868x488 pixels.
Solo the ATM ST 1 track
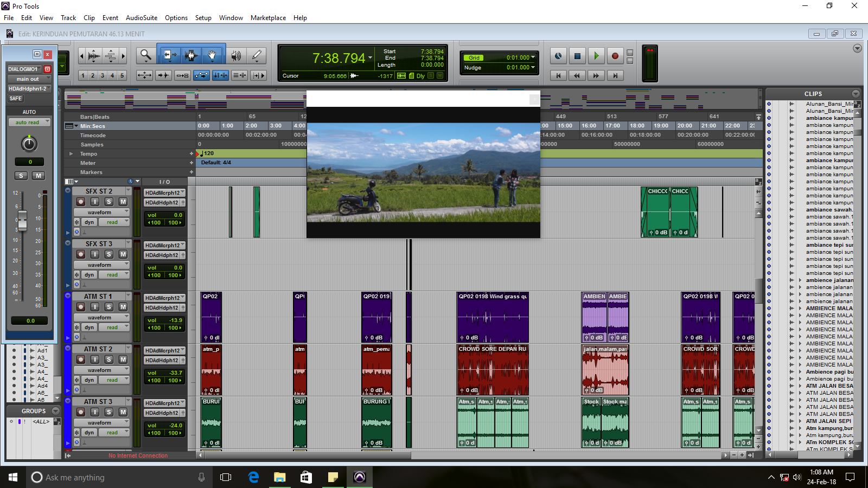point(109,307)
